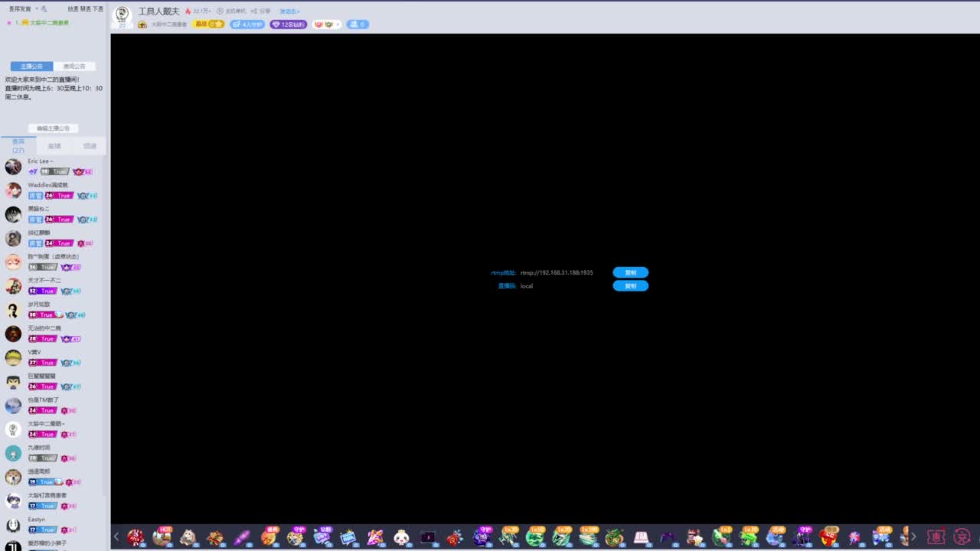
Task: Open Eric Lee's avatar in viewer list
Action: tap(13, 167)
